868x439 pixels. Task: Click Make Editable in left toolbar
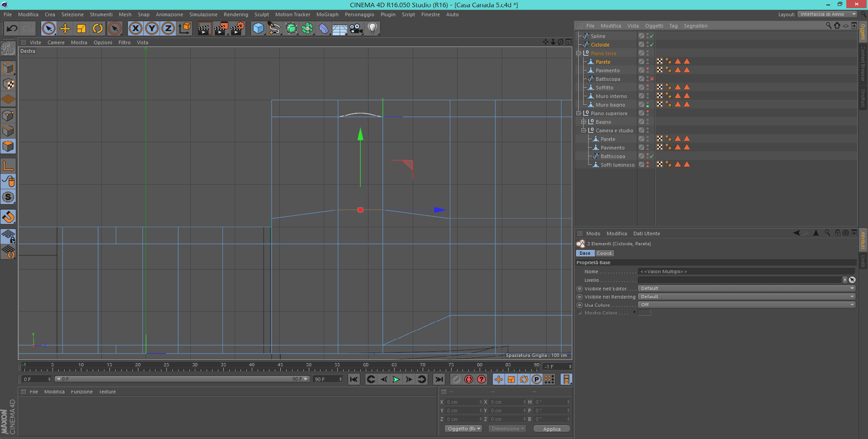click(x=8, y=48)
